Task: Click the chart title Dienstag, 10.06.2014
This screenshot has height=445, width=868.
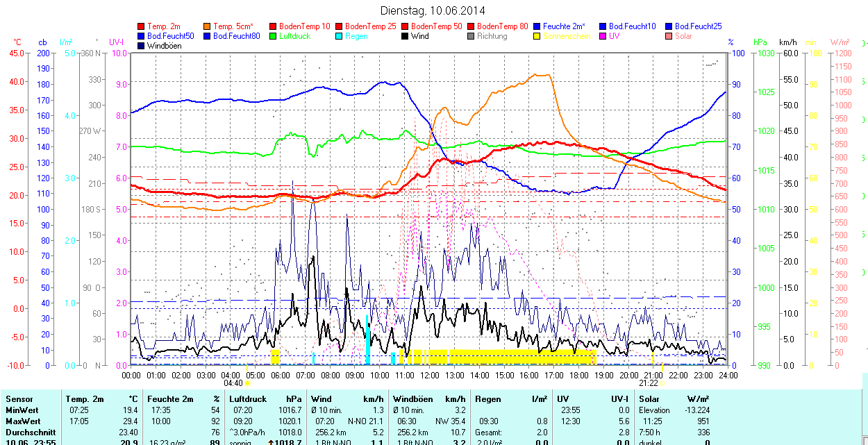Action: point(433,10)
